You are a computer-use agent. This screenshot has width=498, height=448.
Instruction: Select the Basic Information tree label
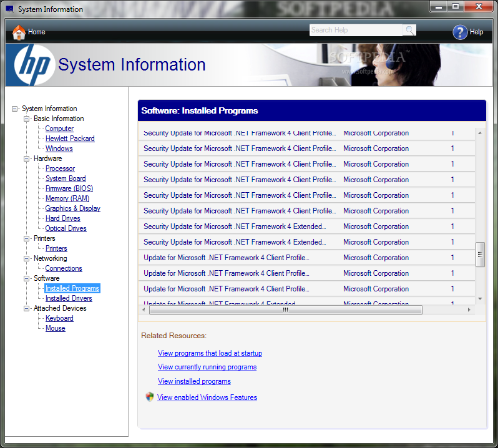pos(59,119)
